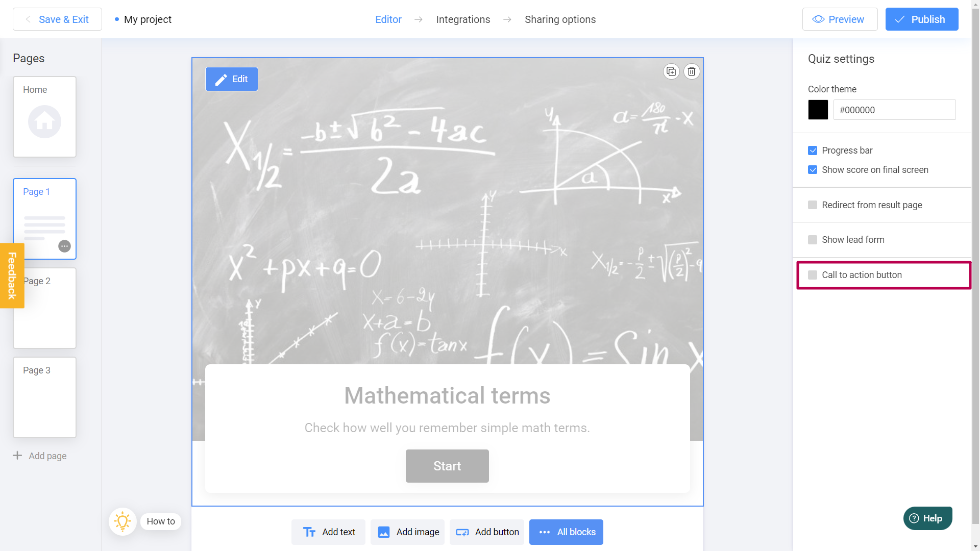Click the duplicate page icon
This screenshot has height=551, width=980.
coord(671,71)
